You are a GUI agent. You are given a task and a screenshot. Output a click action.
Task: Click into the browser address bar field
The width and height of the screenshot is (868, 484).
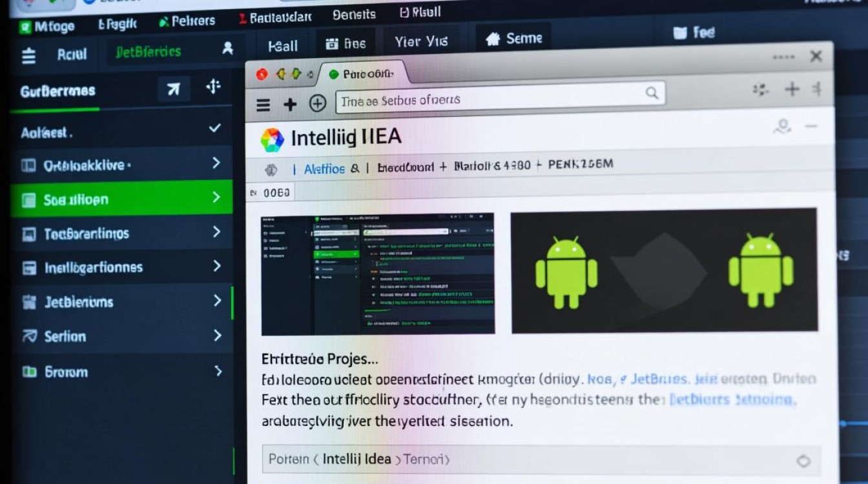click(491, 100)
